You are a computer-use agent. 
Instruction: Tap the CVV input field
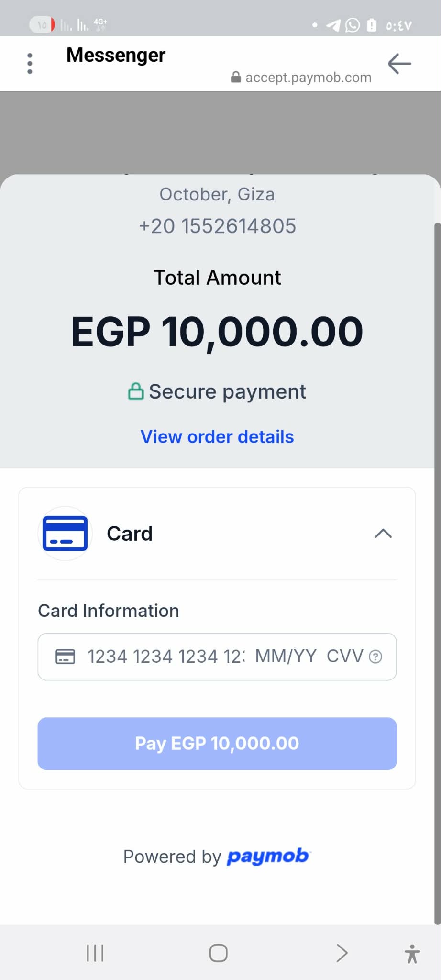[344, 657]
